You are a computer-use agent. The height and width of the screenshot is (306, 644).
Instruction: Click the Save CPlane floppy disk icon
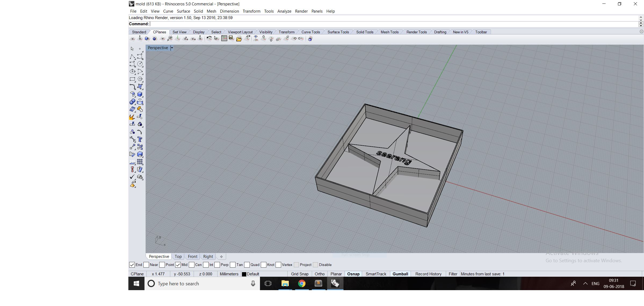(231, 39)
